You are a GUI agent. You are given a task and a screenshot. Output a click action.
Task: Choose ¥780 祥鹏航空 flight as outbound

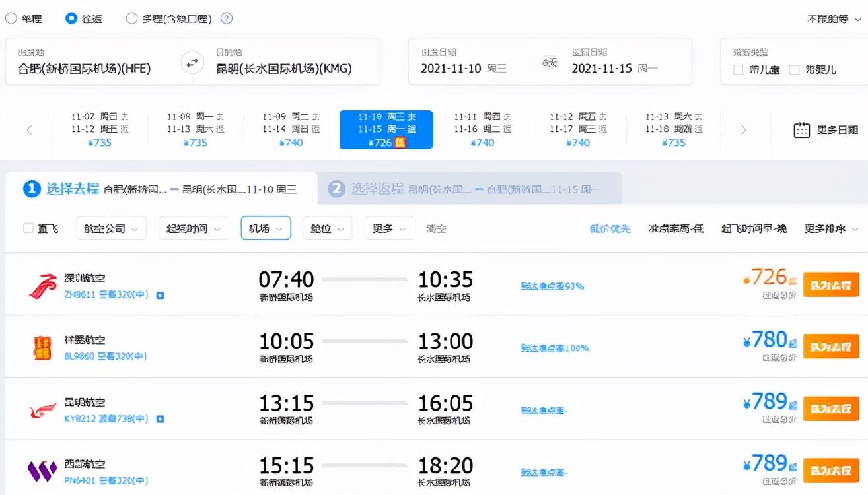[831, 346]
